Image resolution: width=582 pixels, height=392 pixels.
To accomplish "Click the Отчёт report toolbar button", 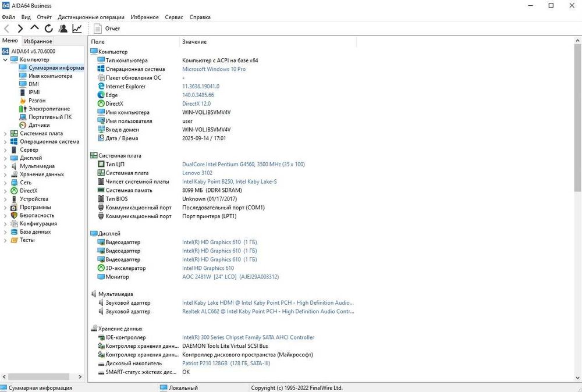I will [x=107, y=28].
